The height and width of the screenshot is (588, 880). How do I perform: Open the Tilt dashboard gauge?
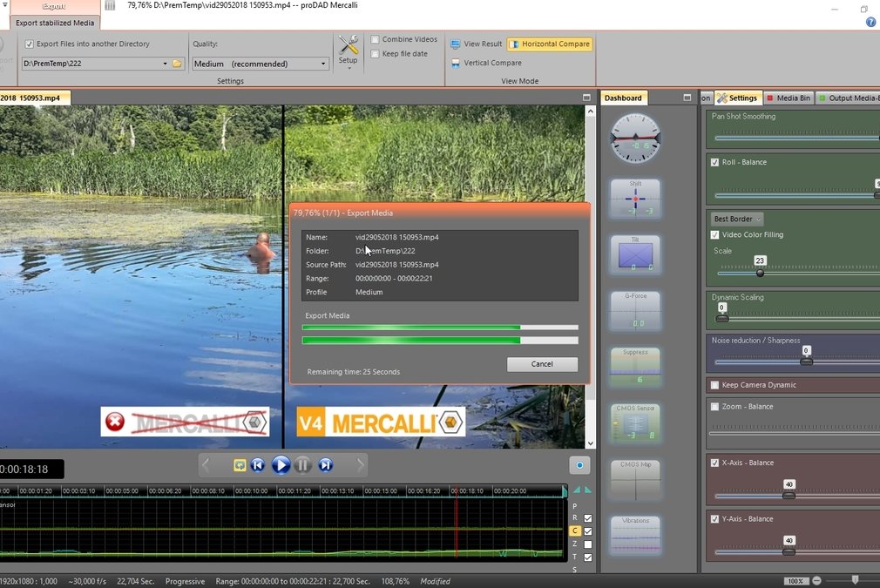635,254
